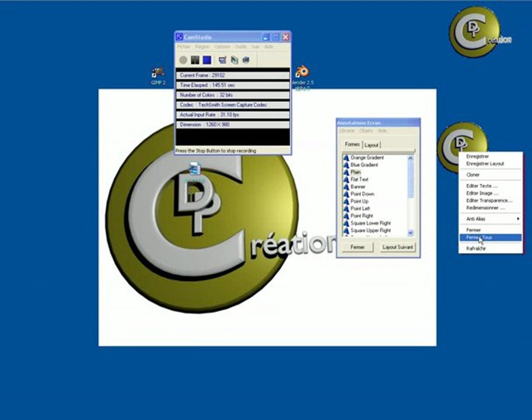Image resolution: width=532 pixels, height=420 pixels.
Task: Click the shapes list scroll-up arrow
Action: pos(410,159)
